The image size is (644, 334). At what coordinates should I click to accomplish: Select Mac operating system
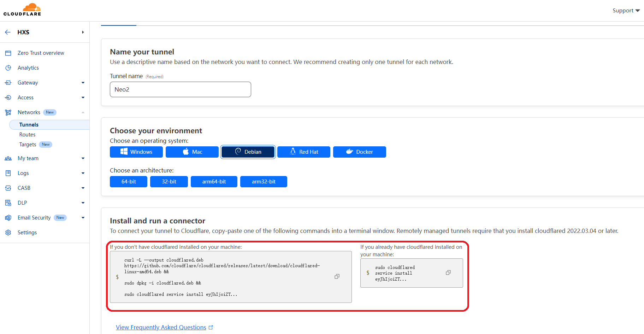[192, 152]
